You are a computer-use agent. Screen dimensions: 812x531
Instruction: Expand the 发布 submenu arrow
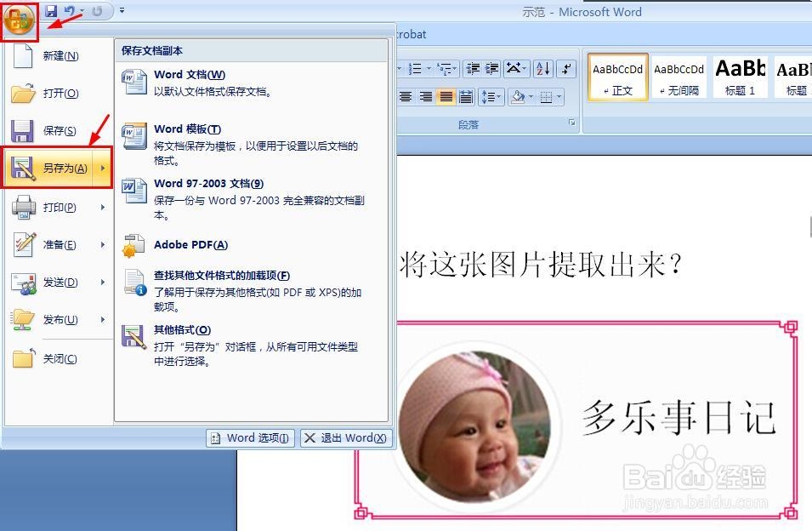[103, 320]
